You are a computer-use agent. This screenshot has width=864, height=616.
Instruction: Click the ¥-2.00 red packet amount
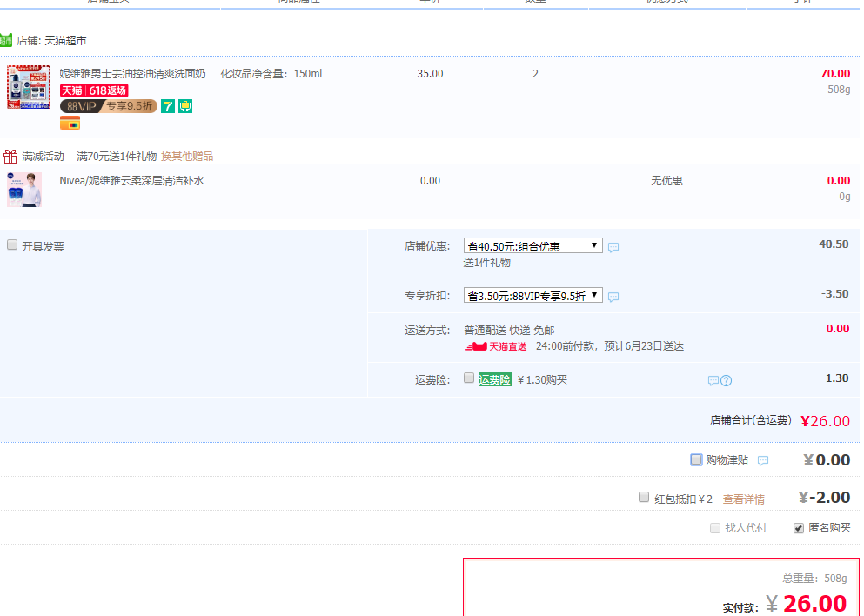click(824, 498)
